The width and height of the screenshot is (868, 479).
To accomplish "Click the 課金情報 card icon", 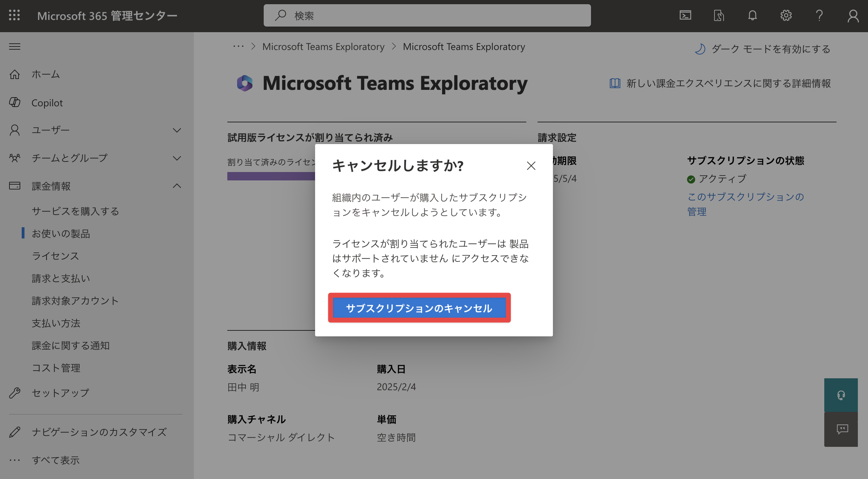I will [14, 186].
